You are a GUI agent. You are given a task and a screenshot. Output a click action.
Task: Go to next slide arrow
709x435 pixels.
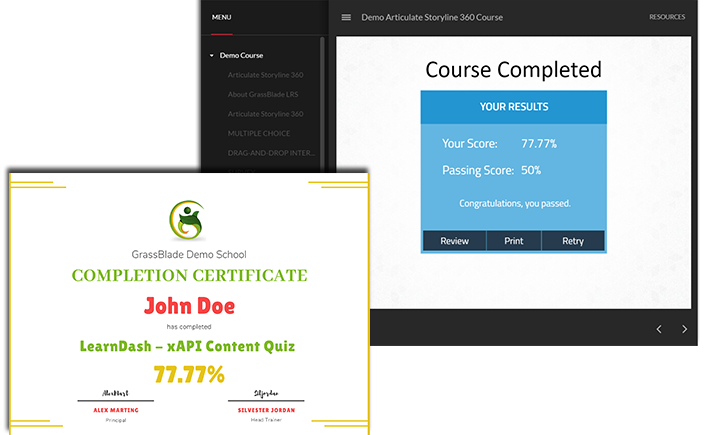684,329
